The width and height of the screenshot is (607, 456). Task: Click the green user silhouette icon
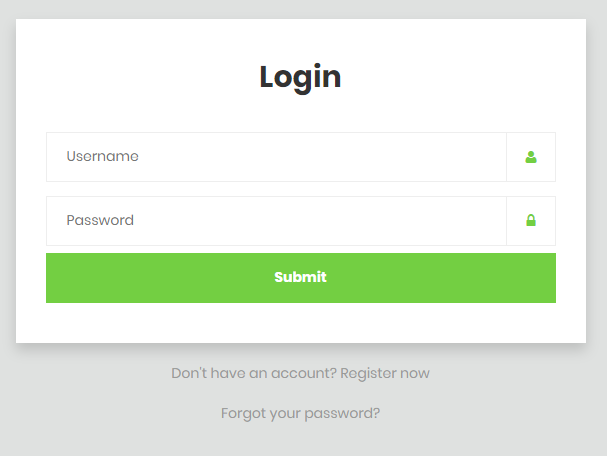click(x=531, y=157)
